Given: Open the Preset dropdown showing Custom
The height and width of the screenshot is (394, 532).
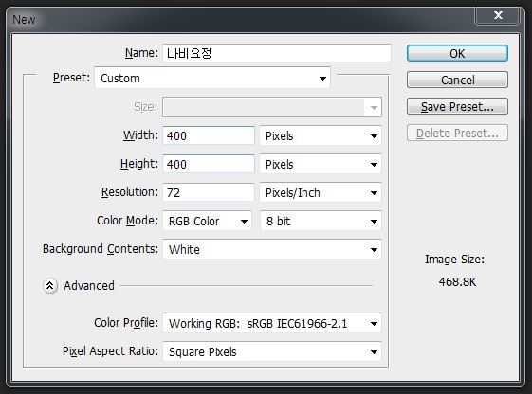Looking at the screenshot, I should [x=212, y=79].
